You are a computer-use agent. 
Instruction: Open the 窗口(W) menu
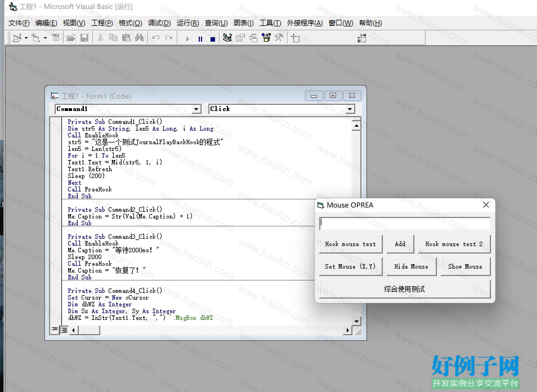click(341, 23)
